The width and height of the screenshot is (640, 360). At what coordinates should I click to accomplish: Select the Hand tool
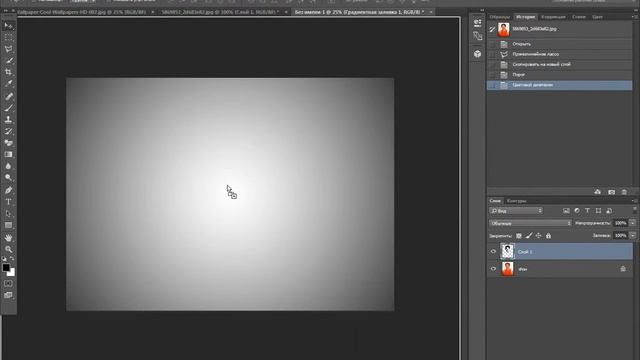click(8, 238)
